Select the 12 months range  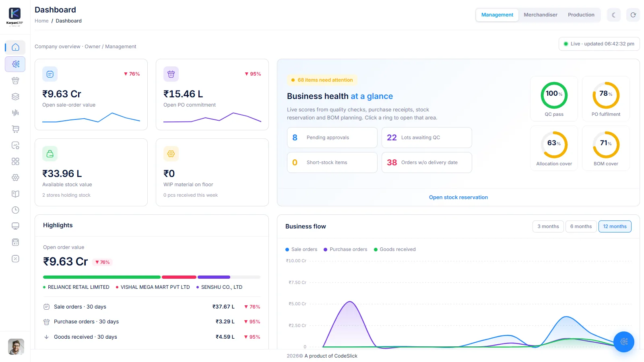coord(615,226)
